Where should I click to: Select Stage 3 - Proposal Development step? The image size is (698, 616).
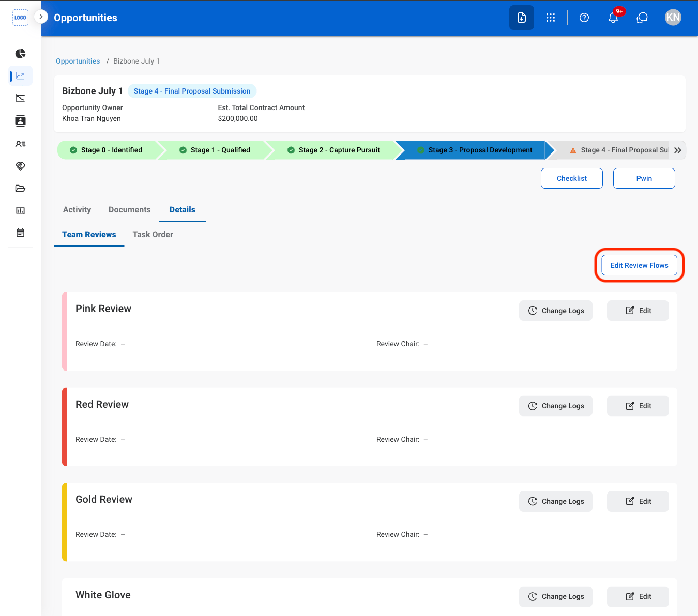click(x=475, y=150)
